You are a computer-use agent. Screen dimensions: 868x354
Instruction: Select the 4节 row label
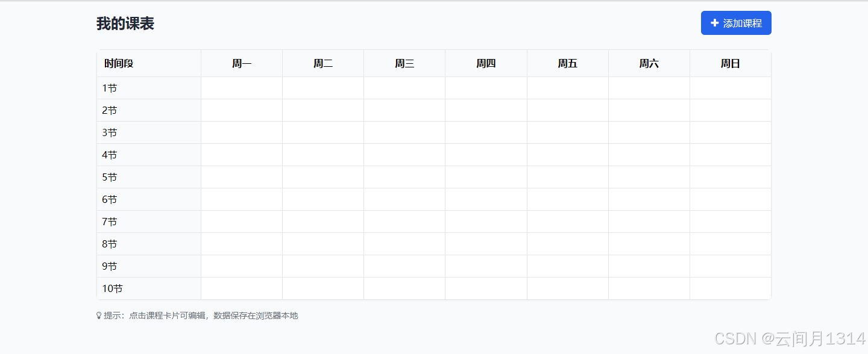(109, 155)
